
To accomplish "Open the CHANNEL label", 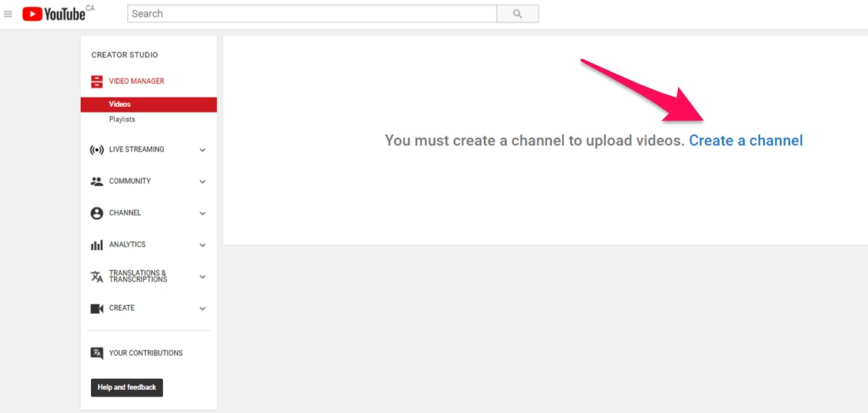I will [x=125, y=213].
